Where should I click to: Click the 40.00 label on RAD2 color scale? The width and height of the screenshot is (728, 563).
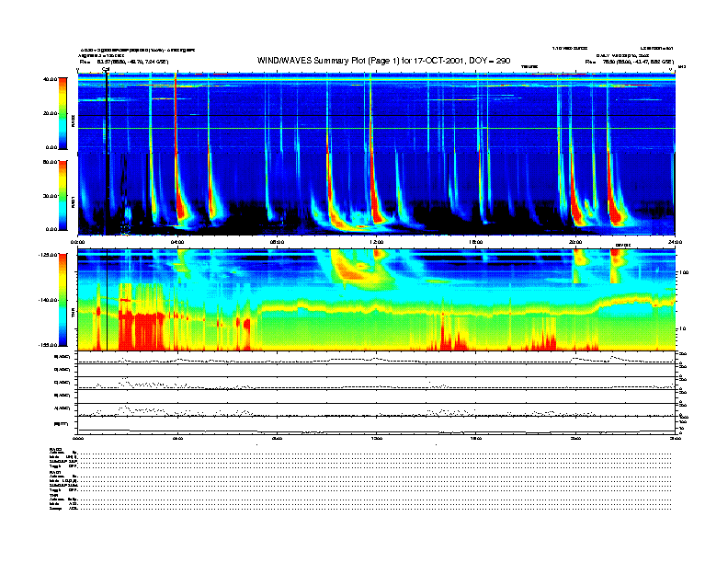click(x=50, y=79)
